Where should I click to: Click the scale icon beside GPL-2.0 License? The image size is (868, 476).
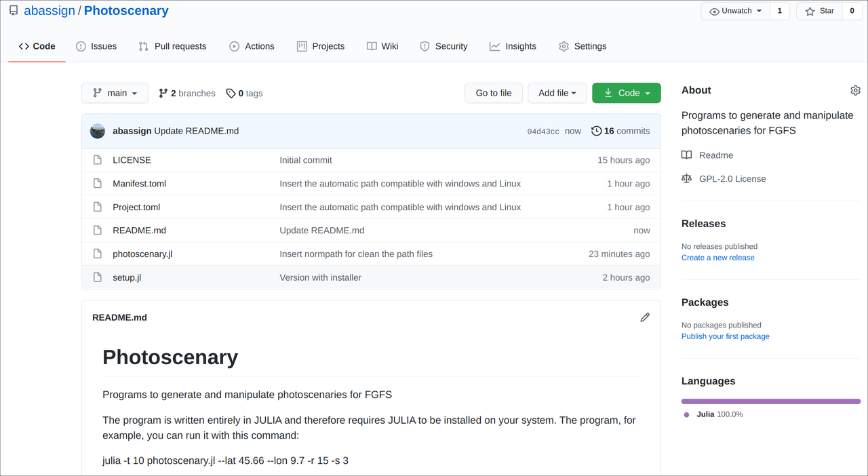(687, 179)
